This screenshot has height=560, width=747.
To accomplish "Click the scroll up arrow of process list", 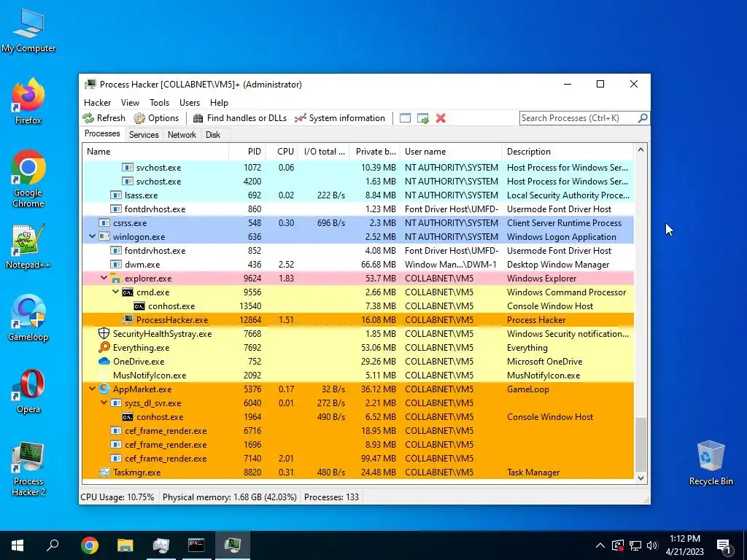I will click(x=640, y=150).
